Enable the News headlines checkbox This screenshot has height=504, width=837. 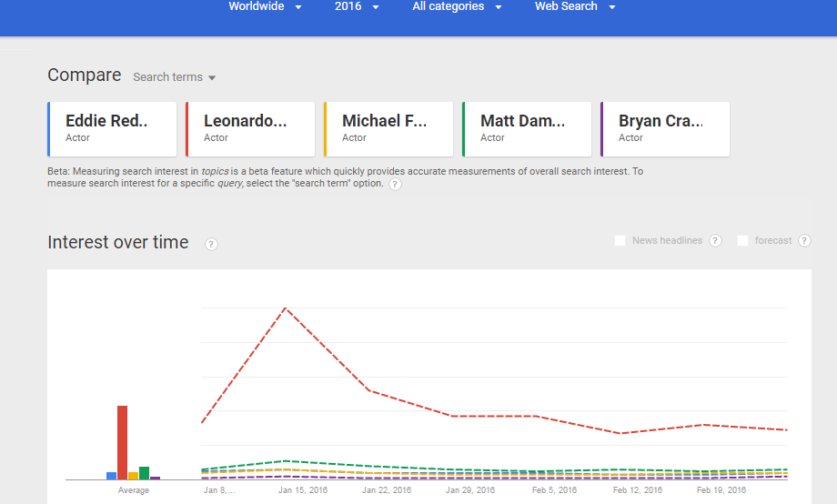[x=620, y=241]
